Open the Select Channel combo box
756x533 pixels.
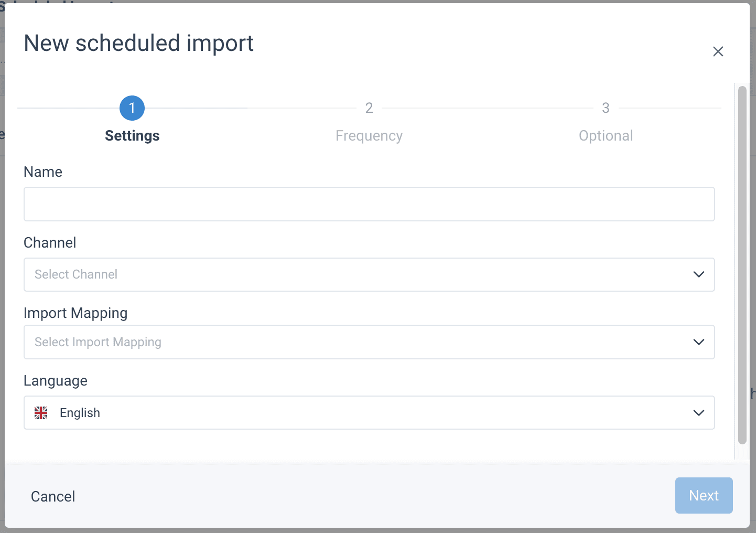click(357, 274)
